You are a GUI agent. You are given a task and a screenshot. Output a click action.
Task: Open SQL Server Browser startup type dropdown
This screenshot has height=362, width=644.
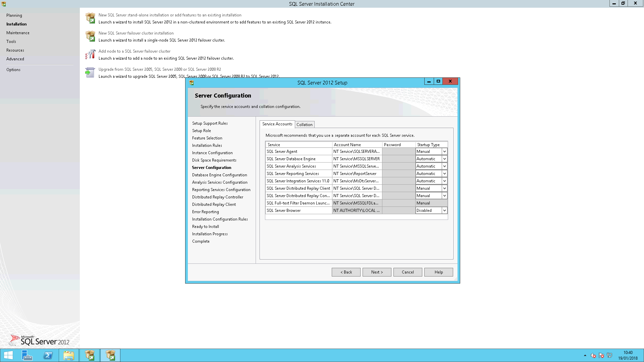point(444,210)
